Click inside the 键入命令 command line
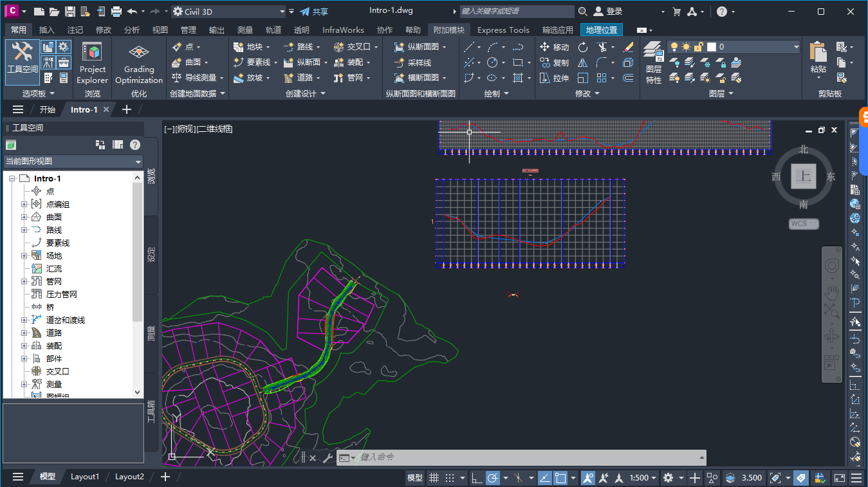This screenshot has height=487, width=868. click(450, 457)
